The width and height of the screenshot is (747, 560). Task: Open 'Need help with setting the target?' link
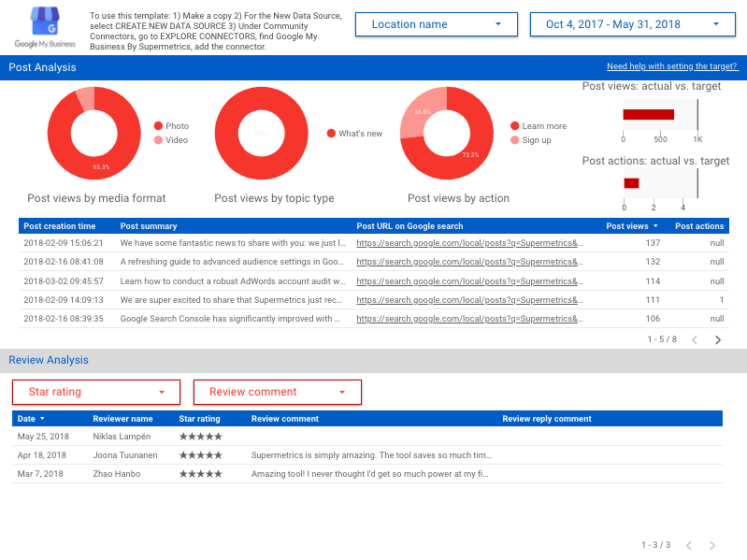[672, 67]
